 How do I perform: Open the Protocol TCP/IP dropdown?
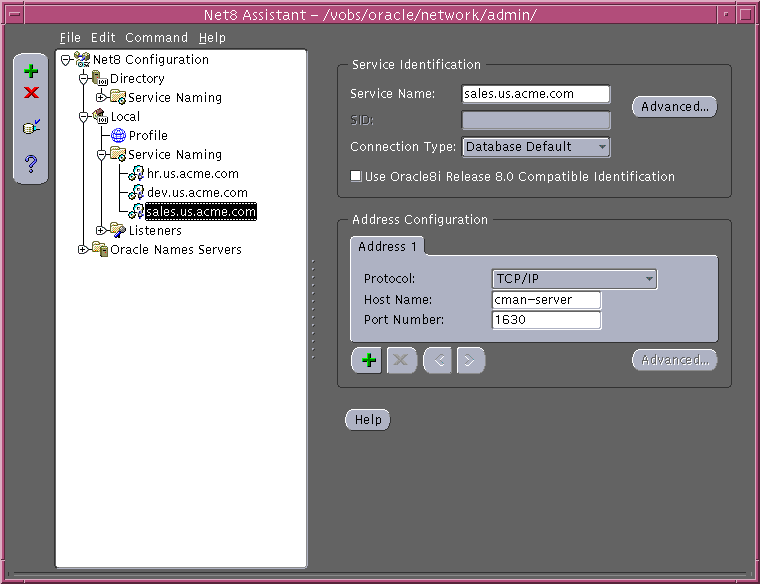574,279
